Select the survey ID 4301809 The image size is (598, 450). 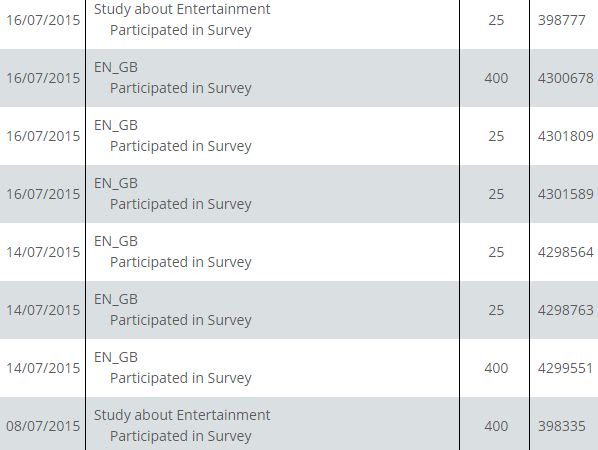coord(565,136)
